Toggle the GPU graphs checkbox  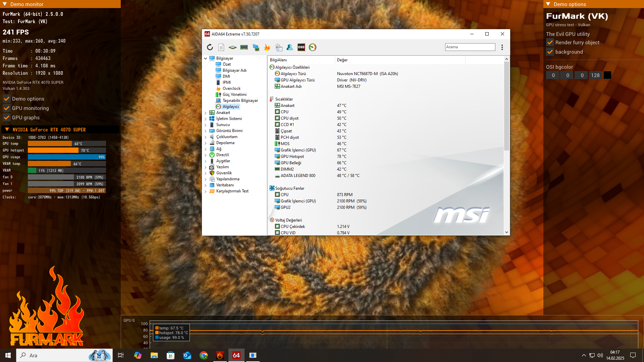pyautogui.click(x=7, y=118)
